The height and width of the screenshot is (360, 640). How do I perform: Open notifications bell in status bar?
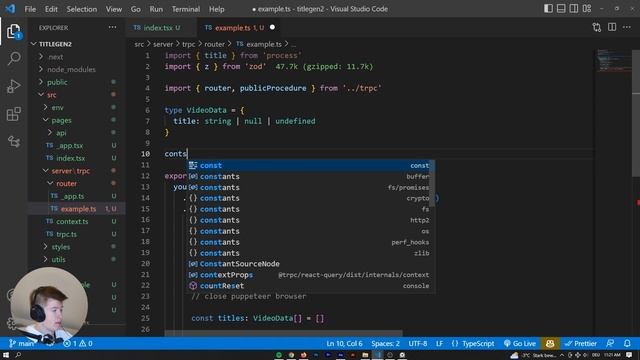click(627, 343)
